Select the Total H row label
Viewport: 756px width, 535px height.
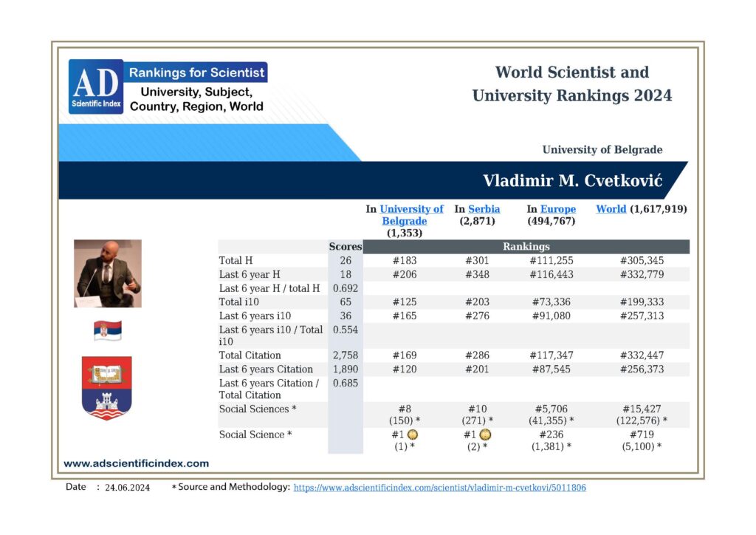236,261
